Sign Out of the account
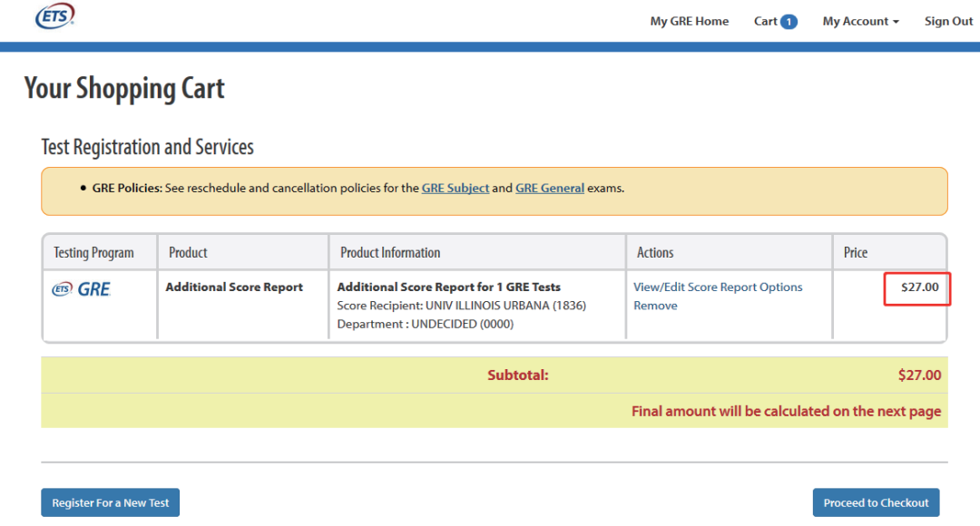Screen dimensions: 980x526 (x=949, y=21)
